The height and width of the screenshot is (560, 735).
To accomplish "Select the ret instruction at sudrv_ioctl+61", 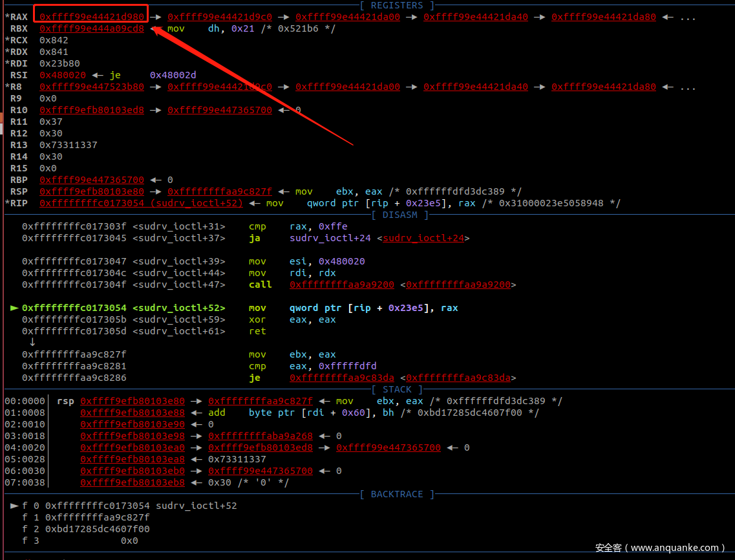I will (257, 331).
